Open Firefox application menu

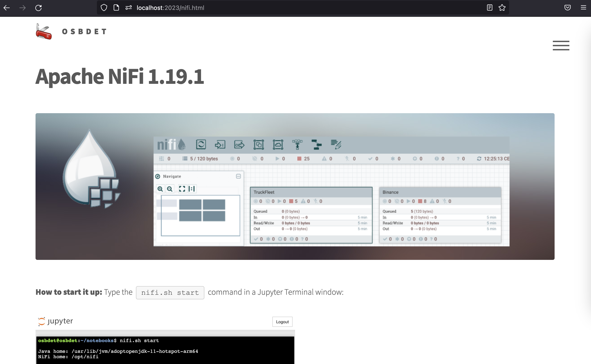click(583, 8)
